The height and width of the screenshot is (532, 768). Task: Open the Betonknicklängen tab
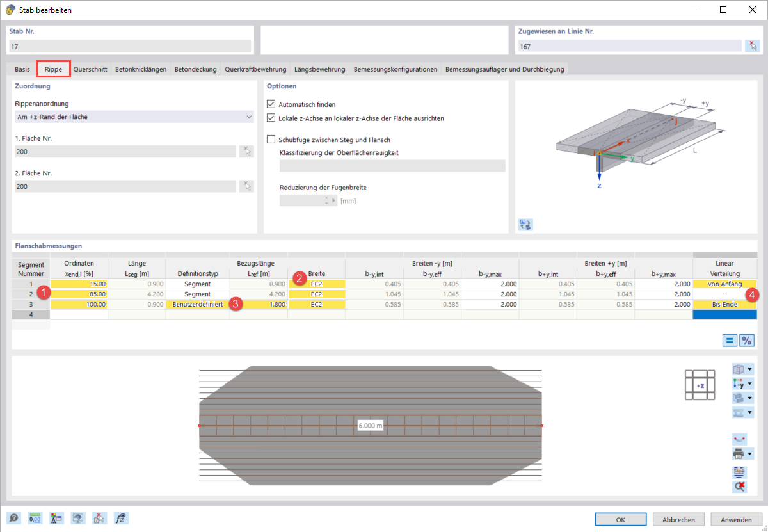(141, 69)
